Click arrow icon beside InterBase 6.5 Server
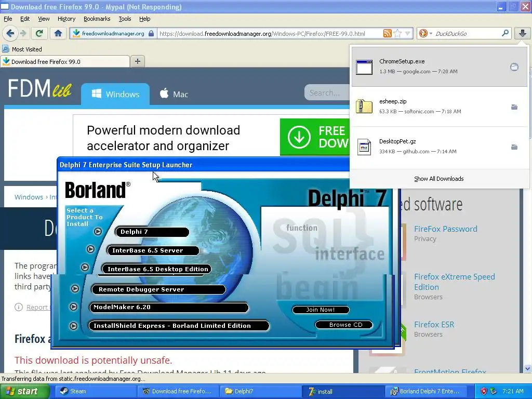Screen dimensions: 532x399 pos(90,249)
